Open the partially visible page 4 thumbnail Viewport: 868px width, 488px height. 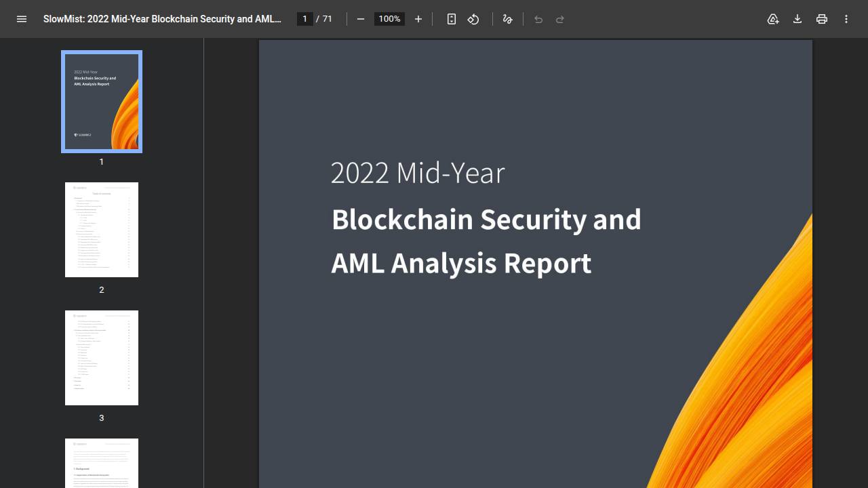click(102, 464)
